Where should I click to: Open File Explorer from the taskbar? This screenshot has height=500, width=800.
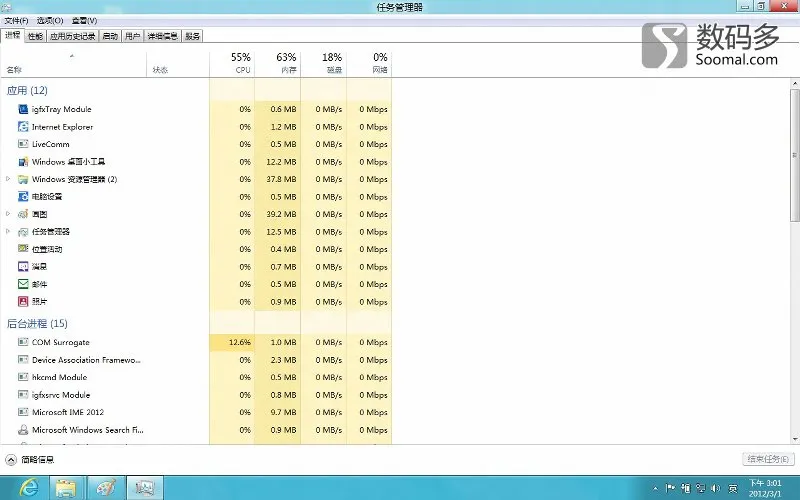[x=65, y=488]
